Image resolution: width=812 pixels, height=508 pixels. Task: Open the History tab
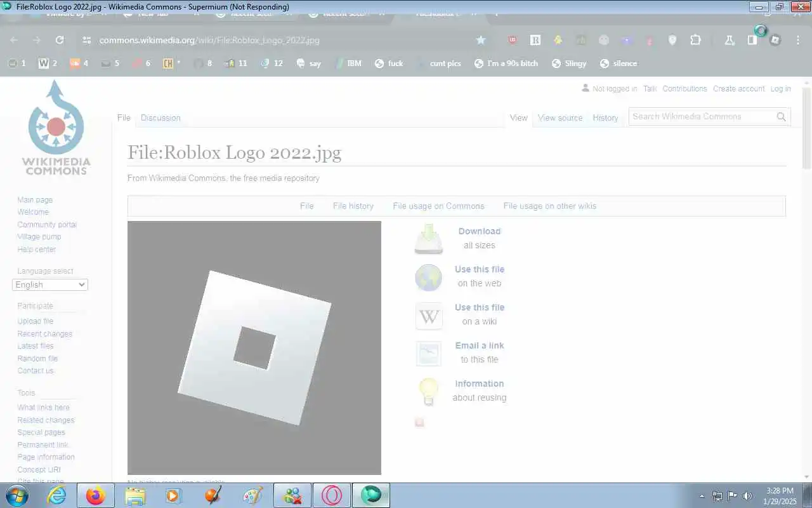[605, 117]
